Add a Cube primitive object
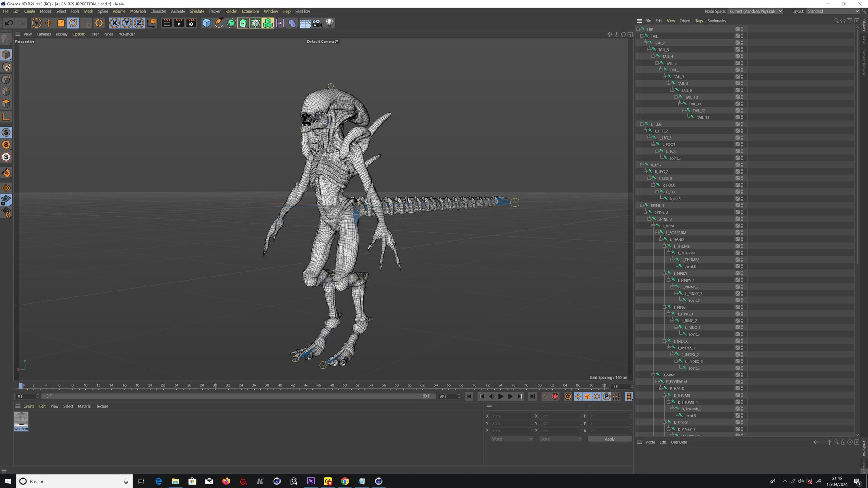The image size is (868, 488). point(207,23)
